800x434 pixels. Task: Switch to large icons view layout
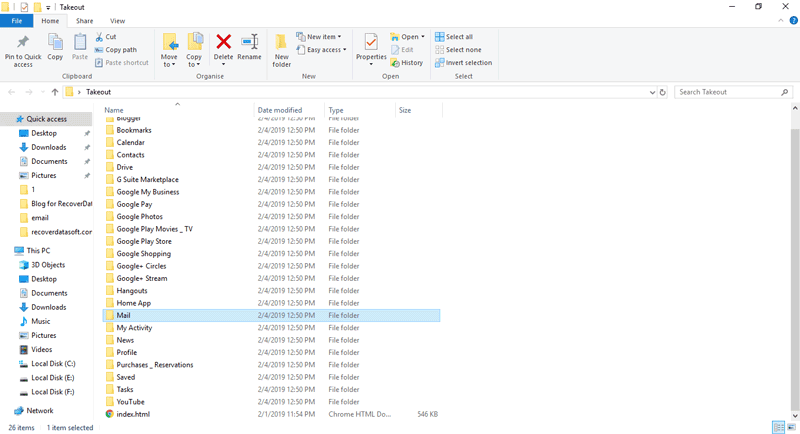point(791,427)
